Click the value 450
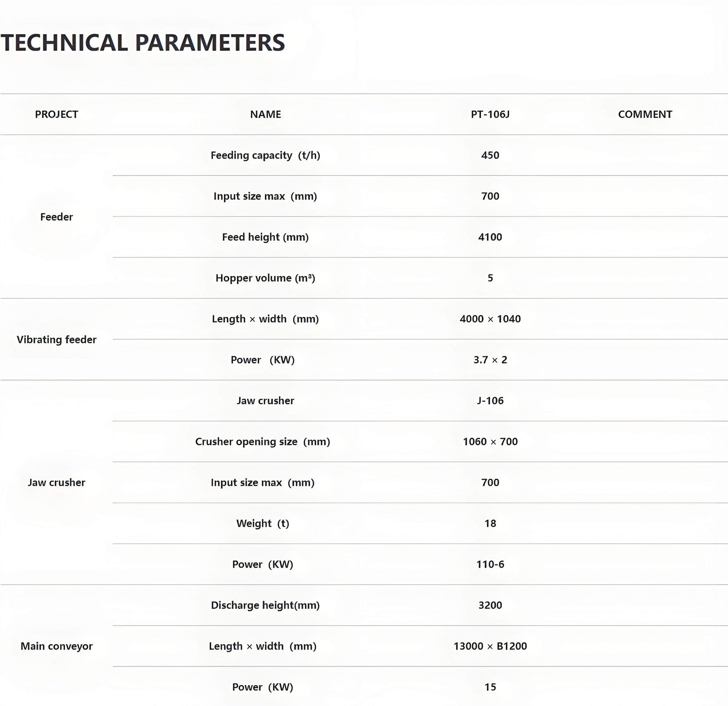The height and width of the screenshot is (706, 728). (490, 155)
